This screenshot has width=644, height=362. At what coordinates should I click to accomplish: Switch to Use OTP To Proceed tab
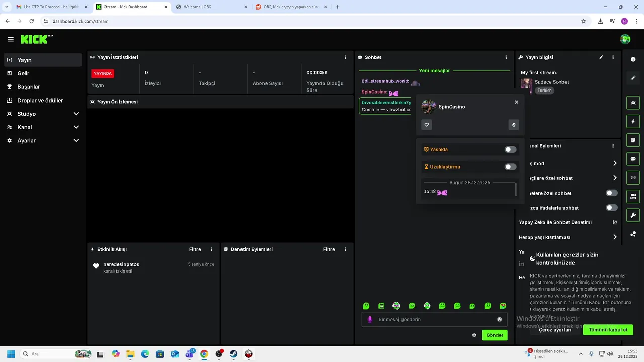[51, 7]
